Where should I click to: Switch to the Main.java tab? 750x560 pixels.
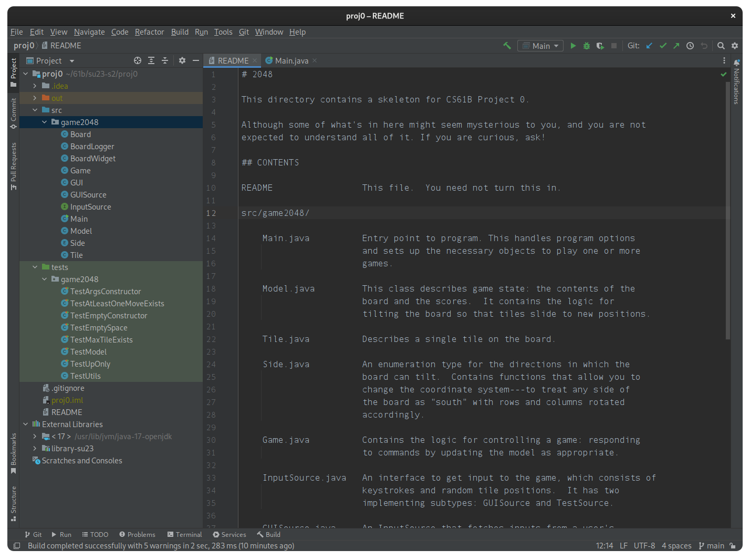point(291,60)
